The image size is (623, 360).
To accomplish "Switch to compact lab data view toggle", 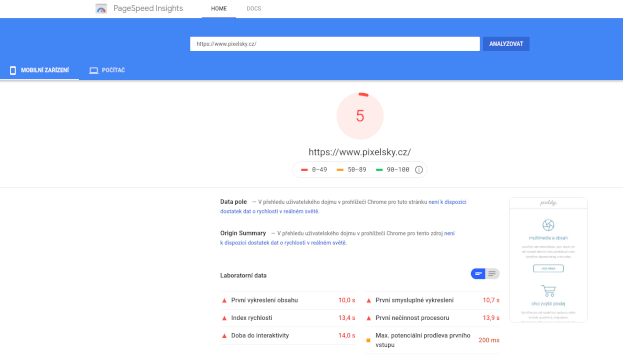I will pos(478,274).
